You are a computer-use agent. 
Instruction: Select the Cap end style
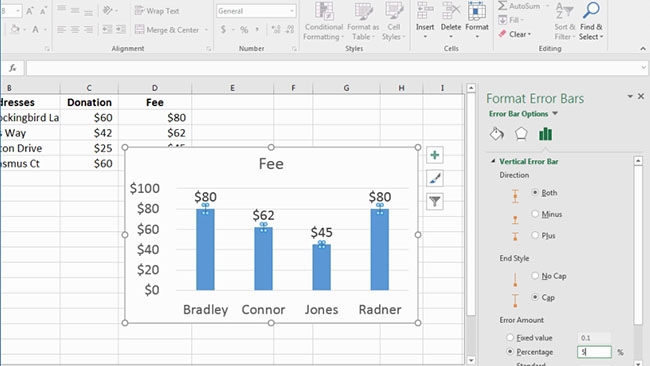point(535,297)
